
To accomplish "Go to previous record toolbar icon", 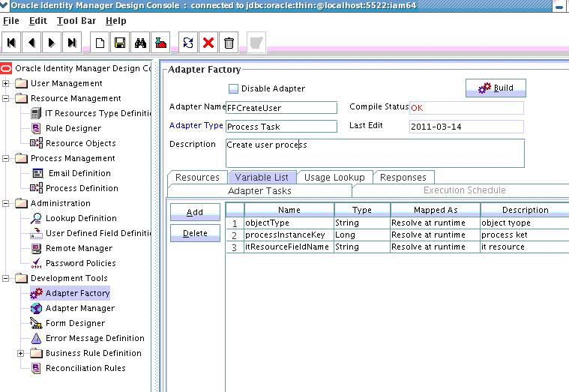I will 31,43.
